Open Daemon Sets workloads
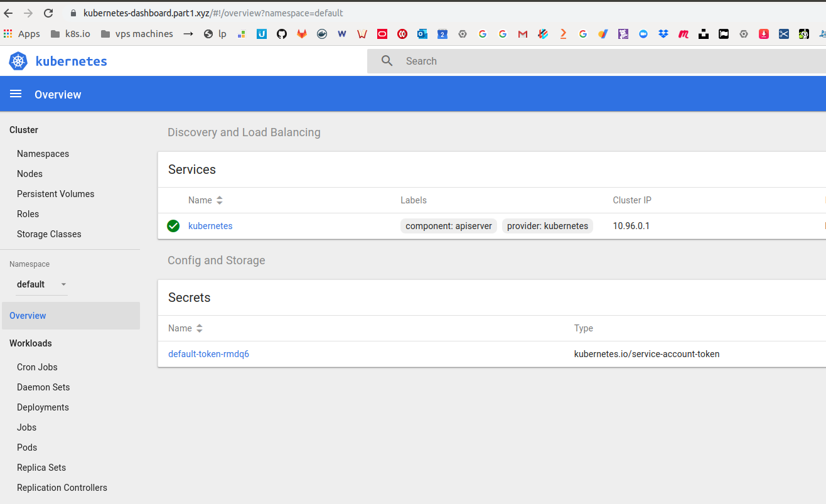826x504 pixels. (43, 387)
